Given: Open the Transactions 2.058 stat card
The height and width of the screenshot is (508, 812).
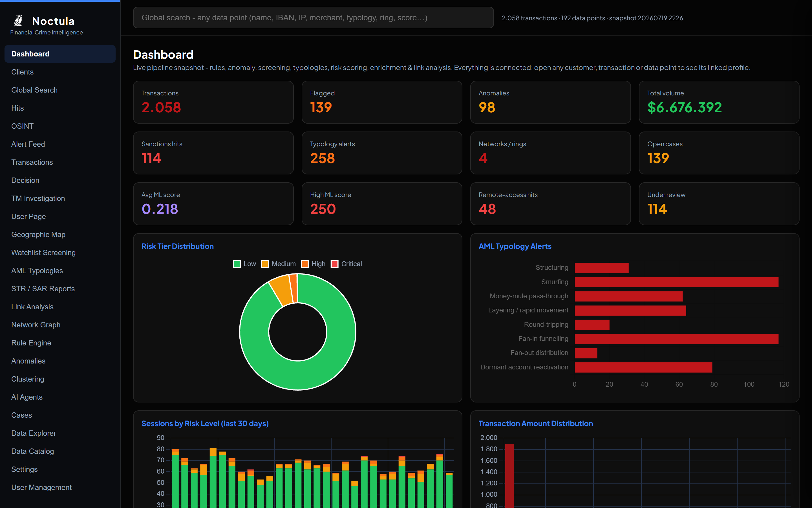Looking at the screenshot, I should click(x=213, y=102).
